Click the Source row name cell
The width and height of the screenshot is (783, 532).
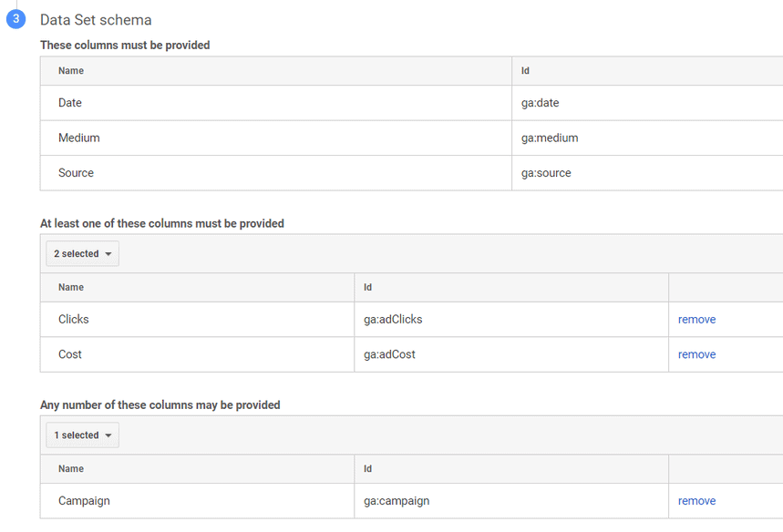tap(76, 173)
